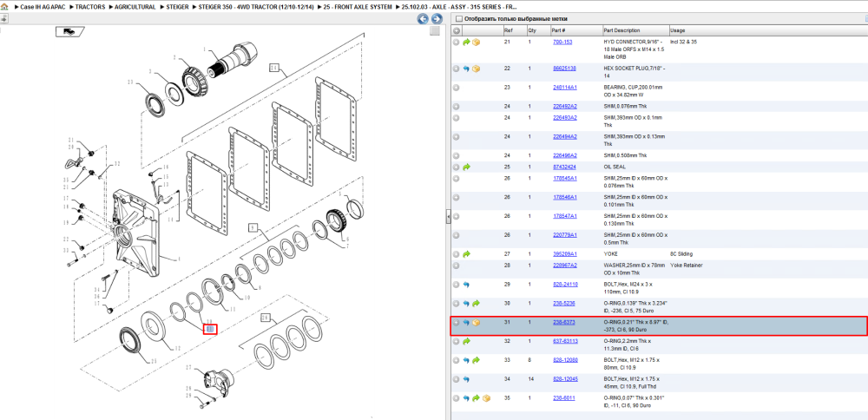Open part link 87432424
This screenshot has width=868, height=420.
click(x=565, y=167)
